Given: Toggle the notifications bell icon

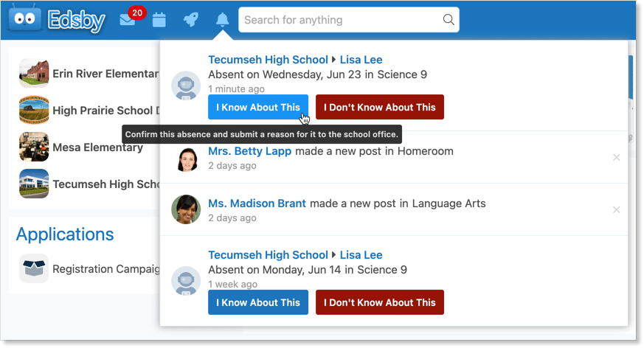Looking at the screenshot, I should pyautogui.click(x=222, y=20).
